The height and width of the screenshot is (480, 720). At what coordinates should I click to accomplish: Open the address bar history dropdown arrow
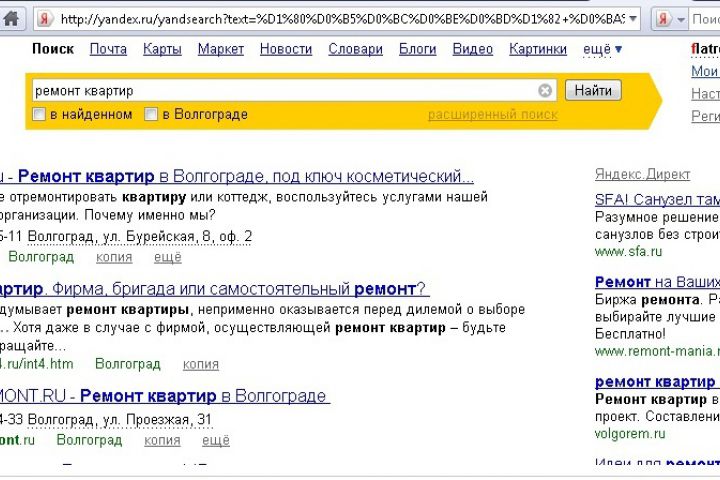pos(632,19)
